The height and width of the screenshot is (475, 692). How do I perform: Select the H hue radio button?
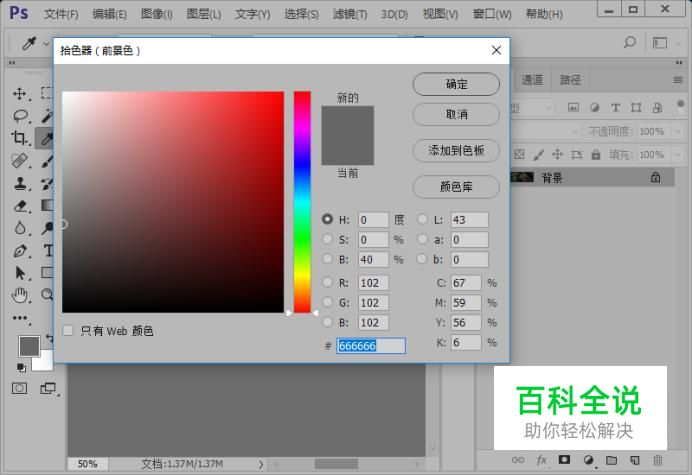(327, 219)
